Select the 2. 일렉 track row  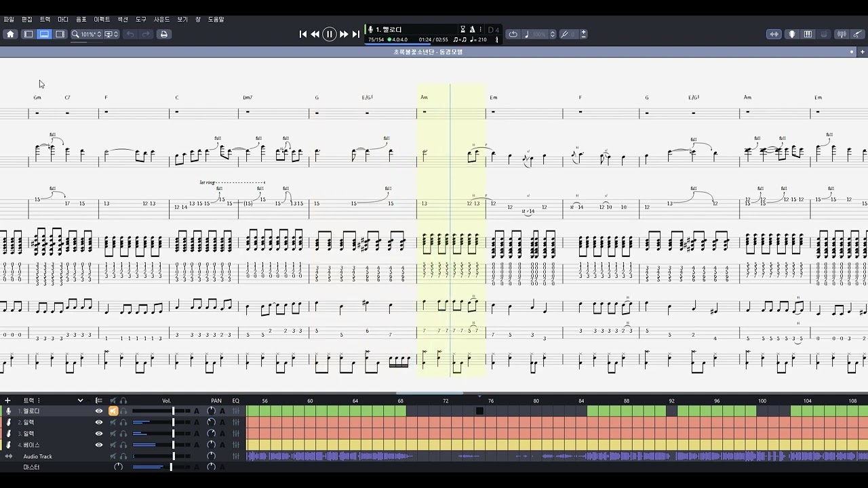pyautogui.click(x=122, y=422)
